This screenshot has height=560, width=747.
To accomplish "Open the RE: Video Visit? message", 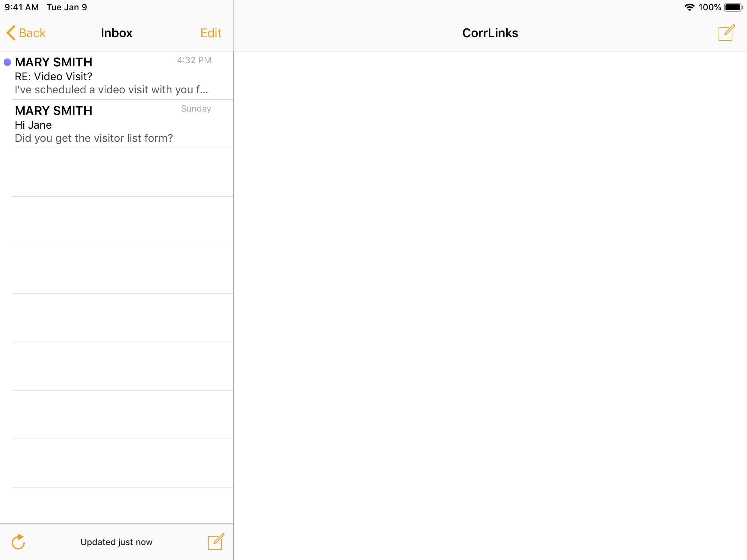I will coord(117,75).
